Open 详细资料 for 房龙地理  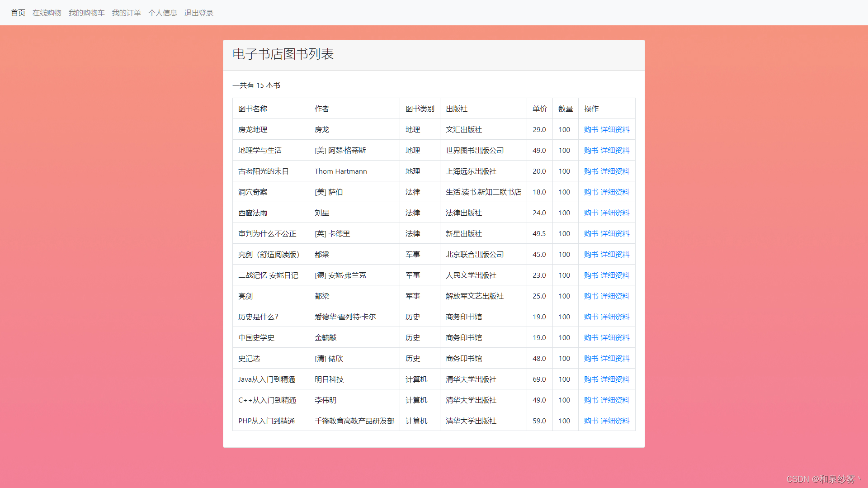(615, 129)
